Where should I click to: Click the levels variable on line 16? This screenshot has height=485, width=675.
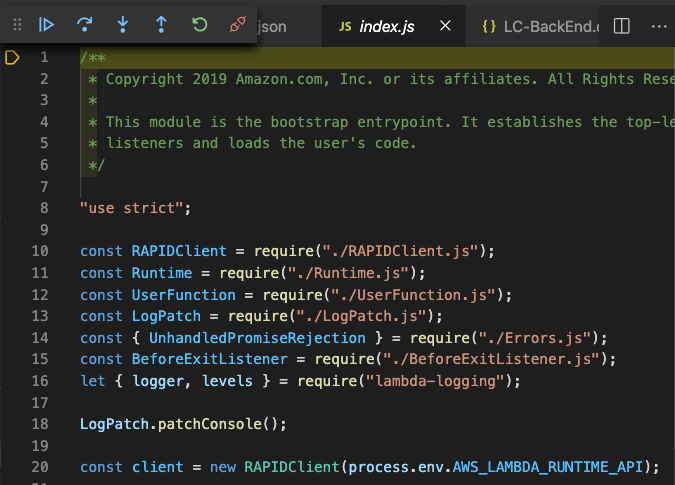pyautogui.click(x=227, y=381)
